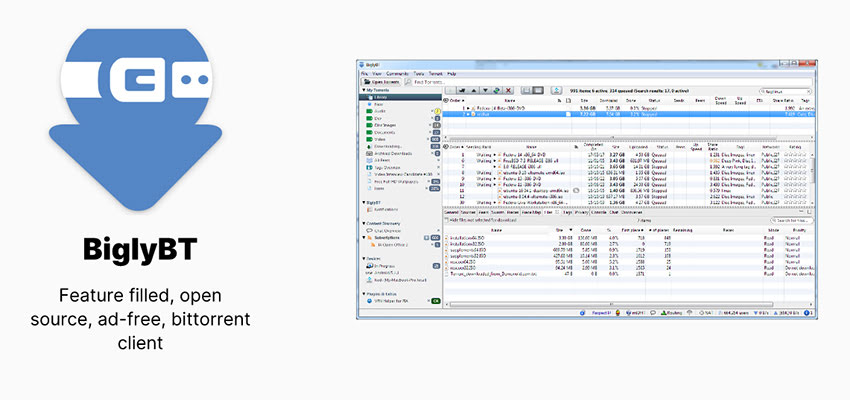Open the View menu
850x400 pixels.
click(377, 74)
